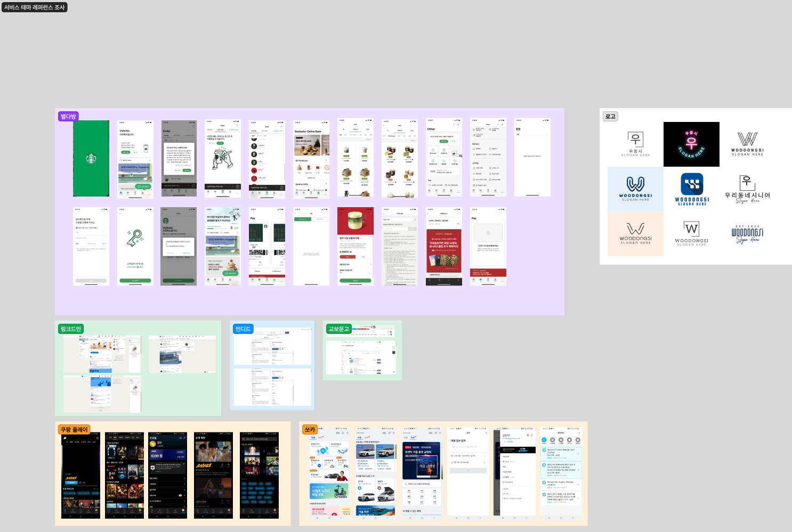Select the '쿠팡 플레이' section label
Viewport: 792px width, 532px height.
click(74, 429)
